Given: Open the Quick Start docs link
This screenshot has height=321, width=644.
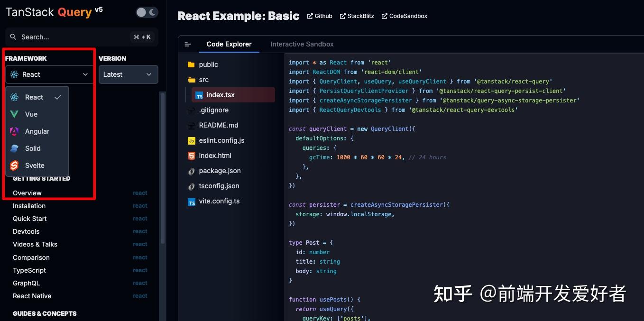Looking at the screenshot, I should click(x=30, y=219).
